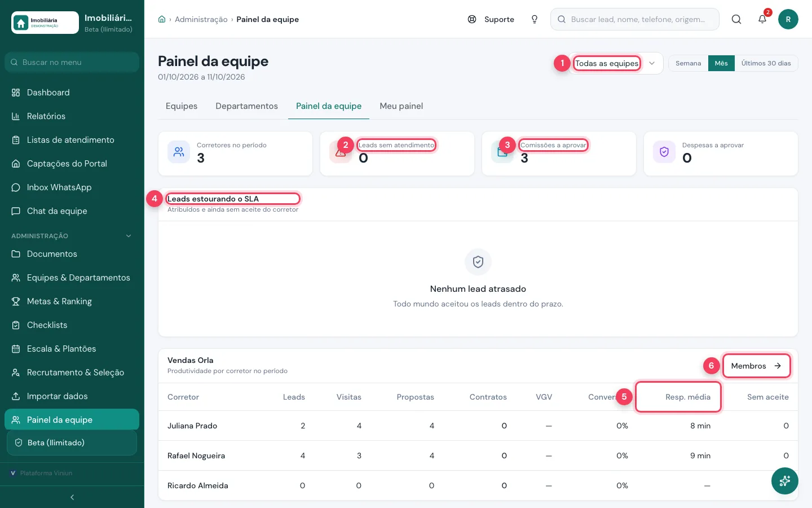Select Últimos 30 dias period
This screenshot has width=812, height=508.
(766, 63)
